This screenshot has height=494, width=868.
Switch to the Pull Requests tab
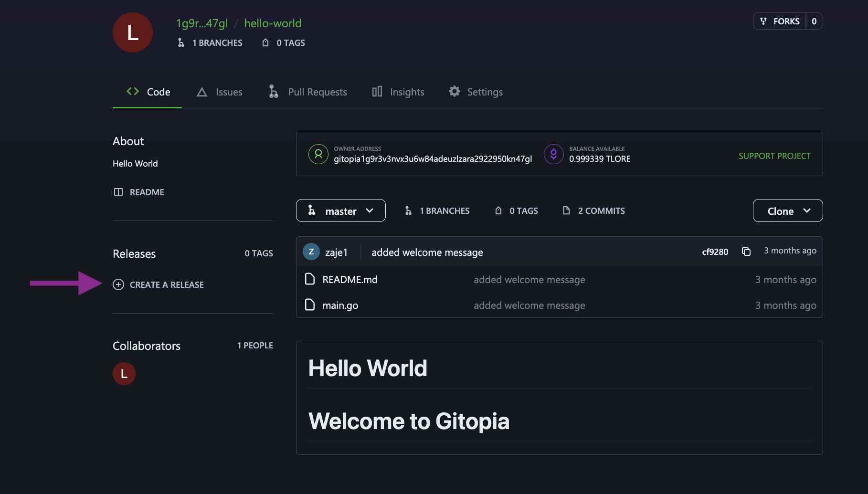[308, 92]
